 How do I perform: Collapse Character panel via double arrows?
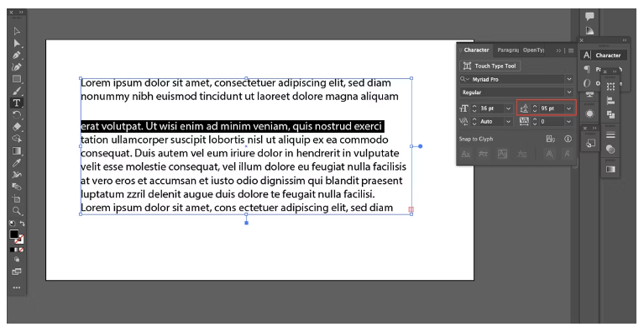[x=558, y=50]
